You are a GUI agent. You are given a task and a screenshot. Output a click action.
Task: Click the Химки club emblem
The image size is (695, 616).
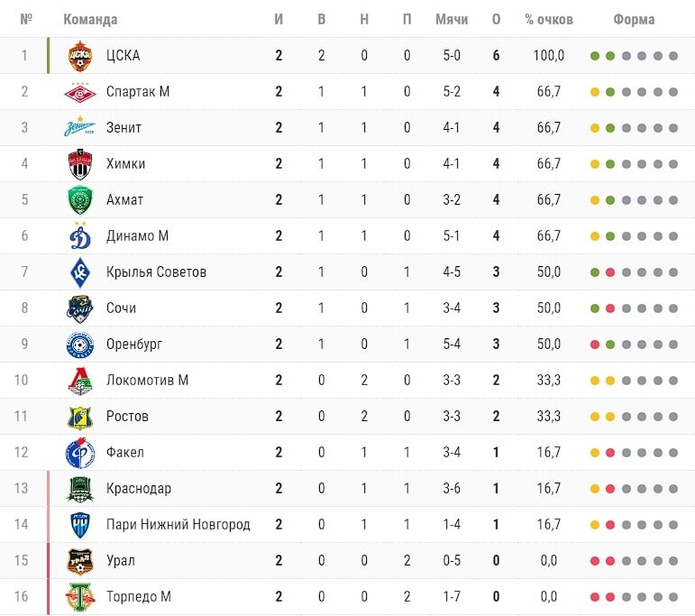[x=80, y=164]
